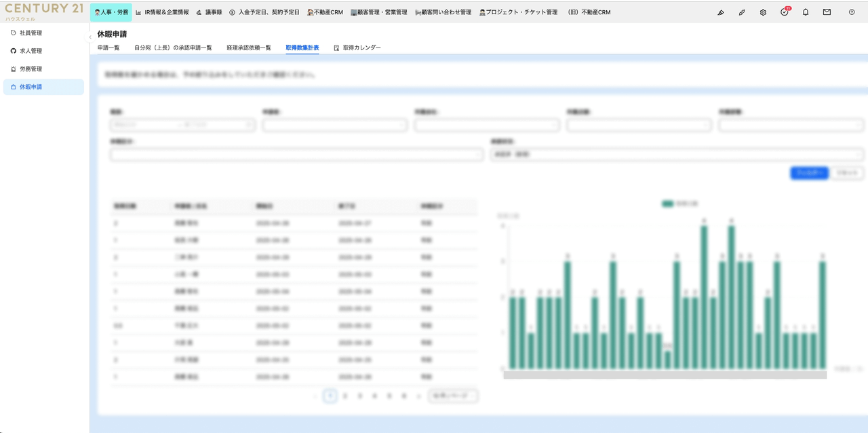The width and height of the screenshot is (868, 433).
Task: Click the clock icon with red badge
Action: point(785,12)
